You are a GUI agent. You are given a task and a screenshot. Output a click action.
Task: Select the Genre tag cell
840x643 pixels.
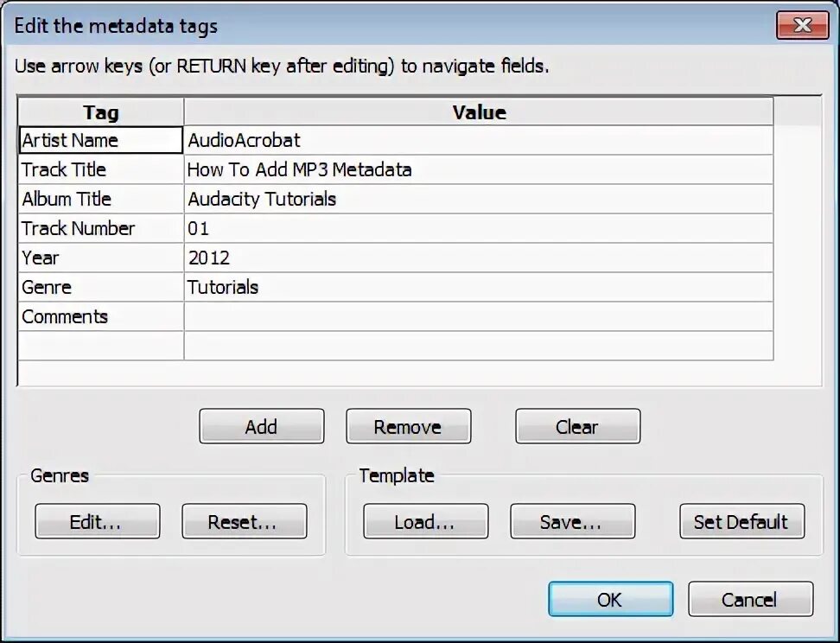(101, 287)
